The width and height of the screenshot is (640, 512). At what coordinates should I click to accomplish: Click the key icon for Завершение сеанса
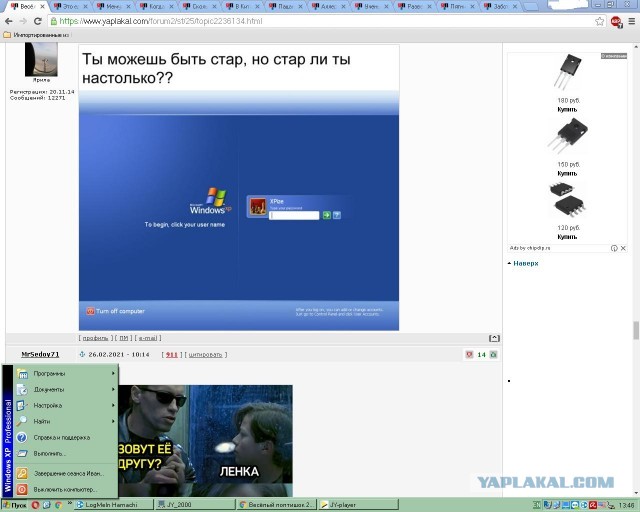tap(22, 474)
